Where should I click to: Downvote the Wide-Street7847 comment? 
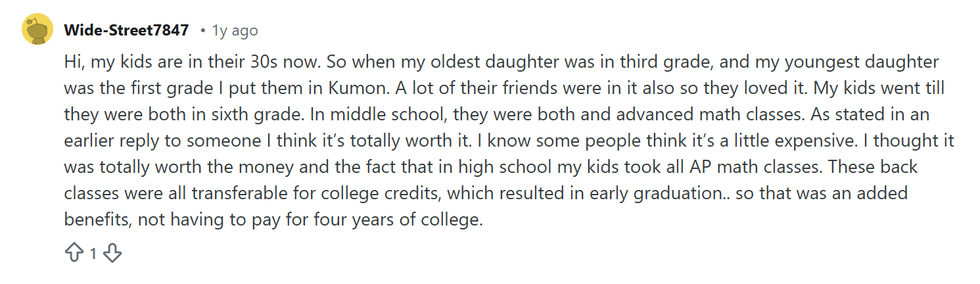tap(113, 253)
